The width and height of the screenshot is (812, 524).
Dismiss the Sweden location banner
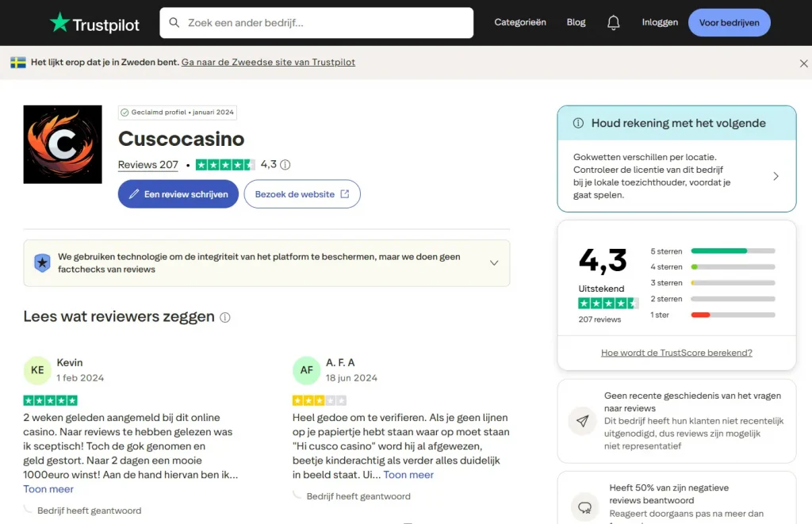pos(804,63)
